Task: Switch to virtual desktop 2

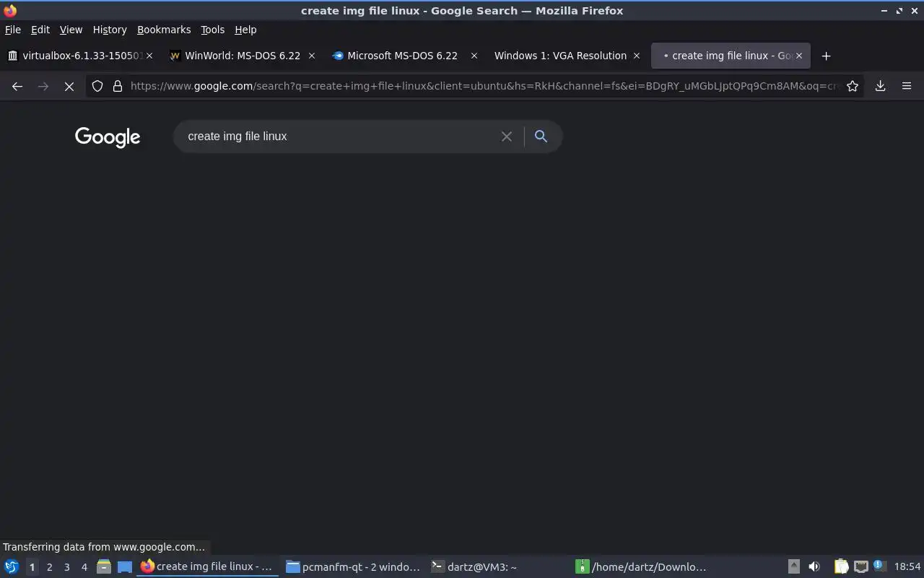Action: pos(49,567)
